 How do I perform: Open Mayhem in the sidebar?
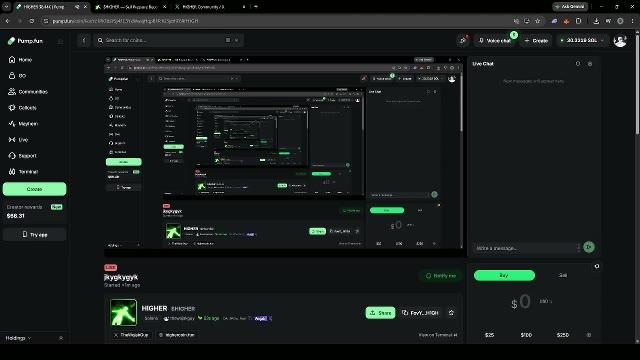pos(23,124)
